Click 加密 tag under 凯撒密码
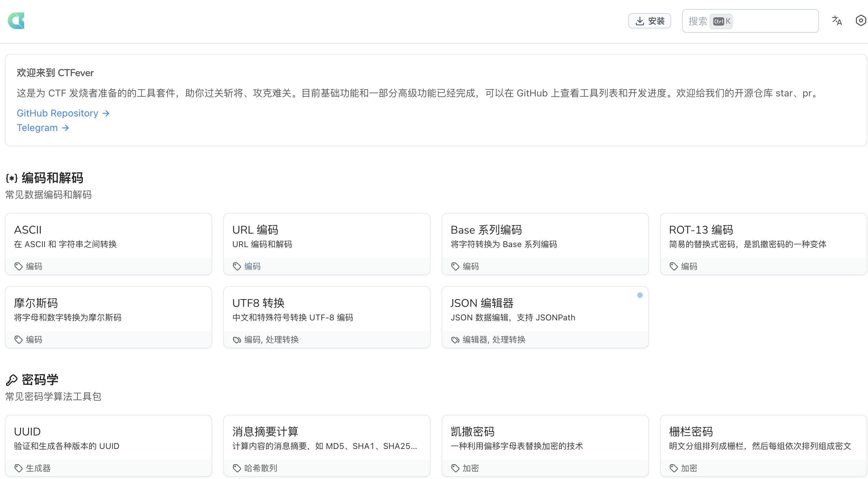 (x=471, y=468)
